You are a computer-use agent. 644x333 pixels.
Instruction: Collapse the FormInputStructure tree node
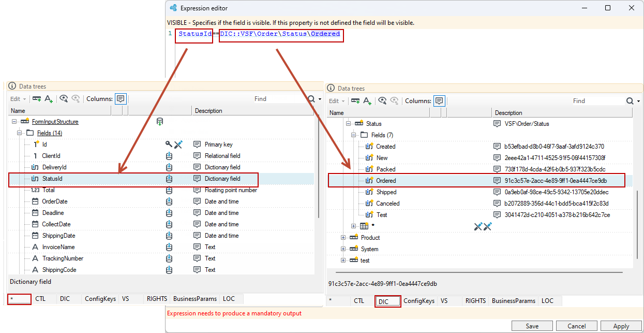pos(13,122)
